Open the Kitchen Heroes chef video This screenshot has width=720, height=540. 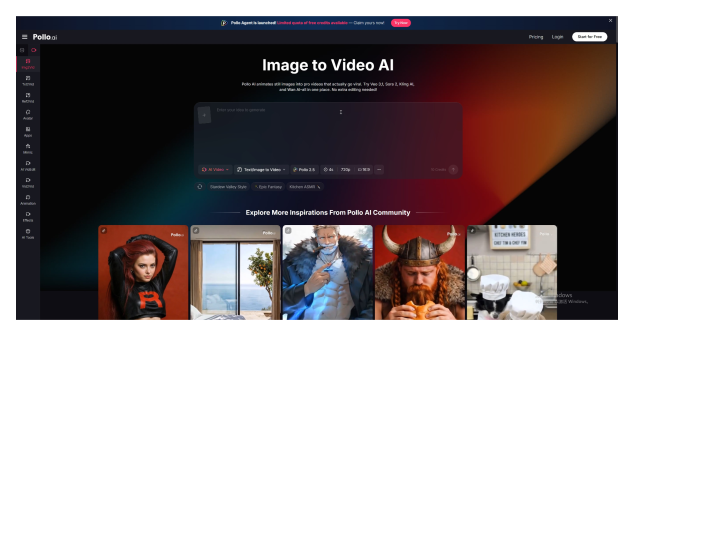click(x=512, y=272)
